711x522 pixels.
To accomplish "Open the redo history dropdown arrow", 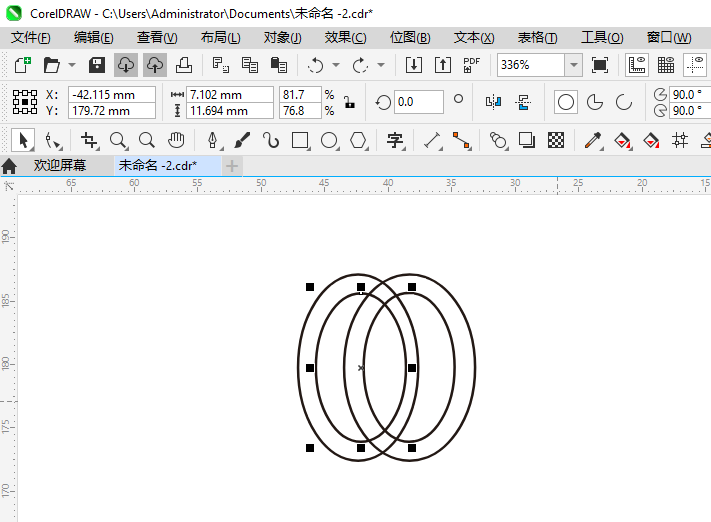I will 381,65.
